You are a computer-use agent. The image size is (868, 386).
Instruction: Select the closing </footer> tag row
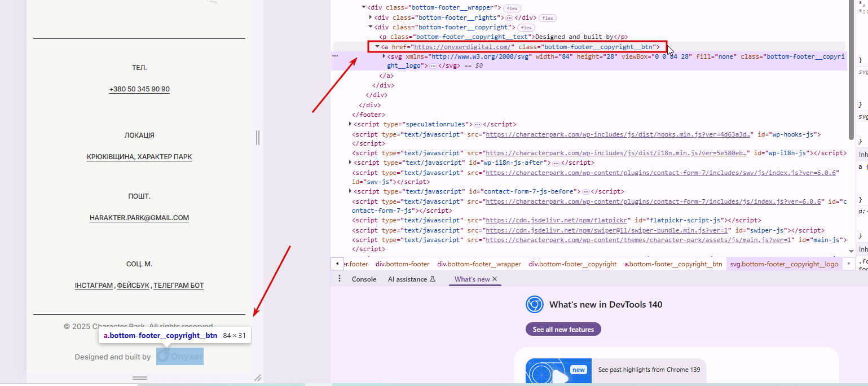pos(369,115)
